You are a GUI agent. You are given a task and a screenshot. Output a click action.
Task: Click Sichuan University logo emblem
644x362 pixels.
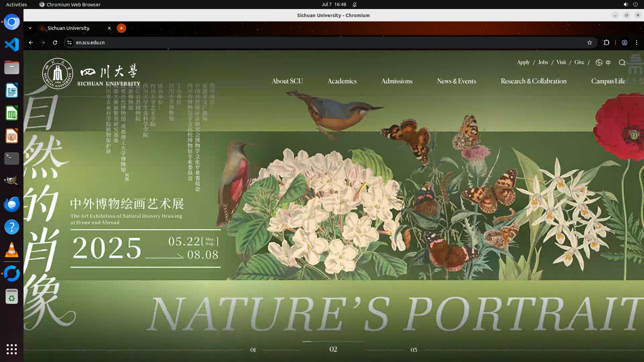pos(58,74)
